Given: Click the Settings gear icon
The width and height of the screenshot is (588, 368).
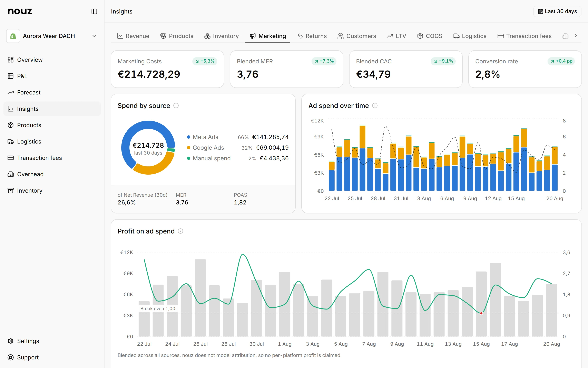Looking at the screenshot, I should 10,341.
